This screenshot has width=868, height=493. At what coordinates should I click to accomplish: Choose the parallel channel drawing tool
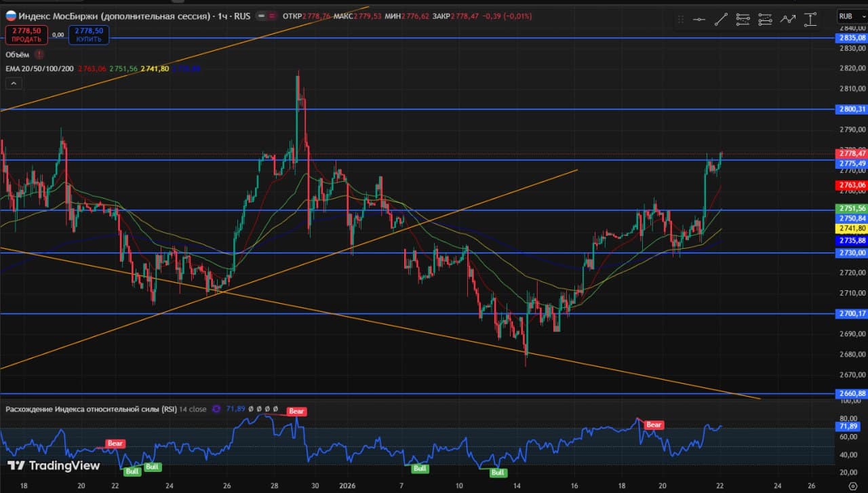(765, 20)
